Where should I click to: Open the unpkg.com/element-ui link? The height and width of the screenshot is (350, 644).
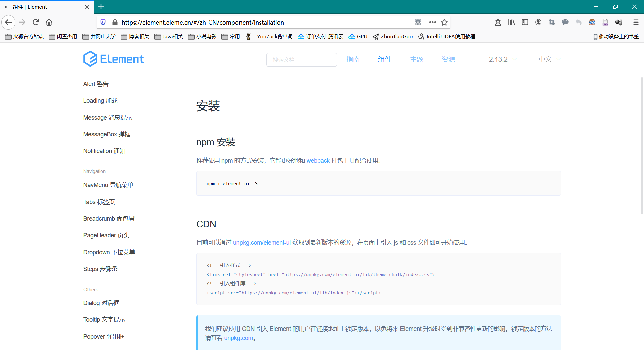click(262, 243)
